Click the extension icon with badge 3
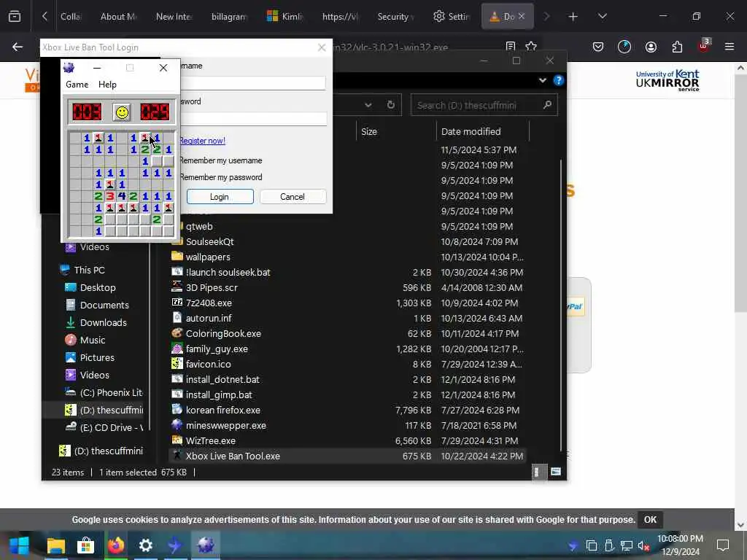This screenshot has width=747, height=560. [x=704, y=46]
